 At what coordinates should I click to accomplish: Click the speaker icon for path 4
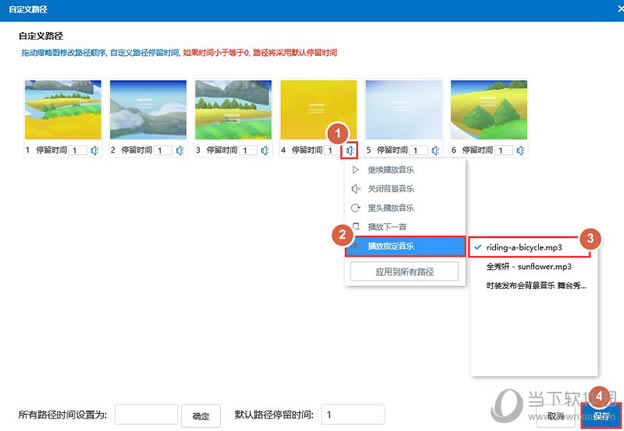[349, 150]
